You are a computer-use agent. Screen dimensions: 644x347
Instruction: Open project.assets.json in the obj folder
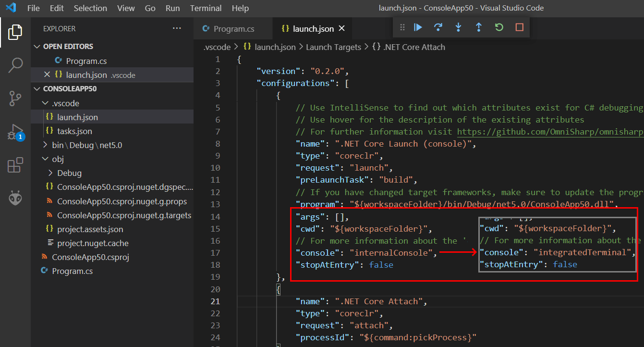click(x=112, y=229)
